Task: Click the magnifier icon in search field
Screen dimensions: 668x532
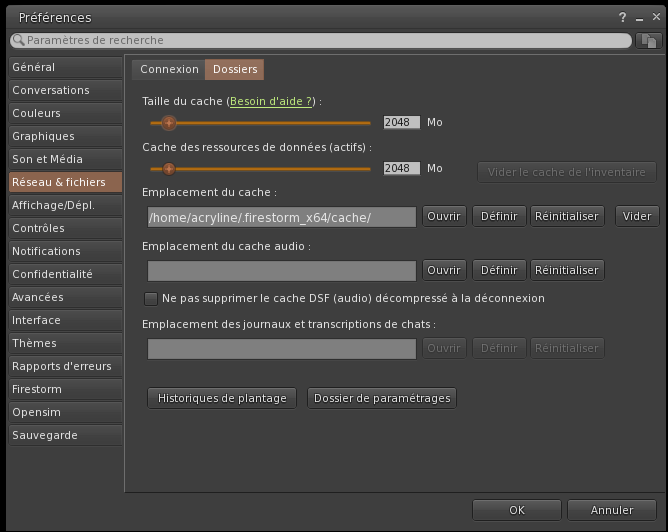Action: [18, 41]
